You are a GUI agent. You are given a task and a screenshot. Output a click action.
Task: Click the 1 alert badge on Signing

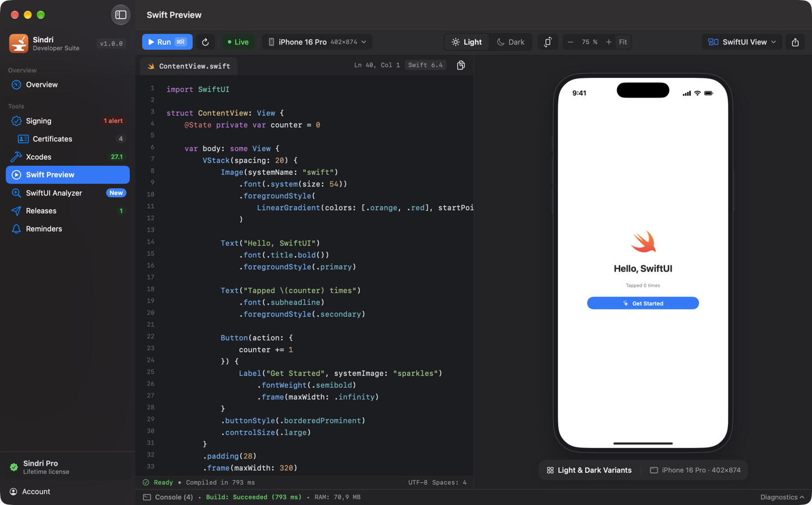(113, 121)
